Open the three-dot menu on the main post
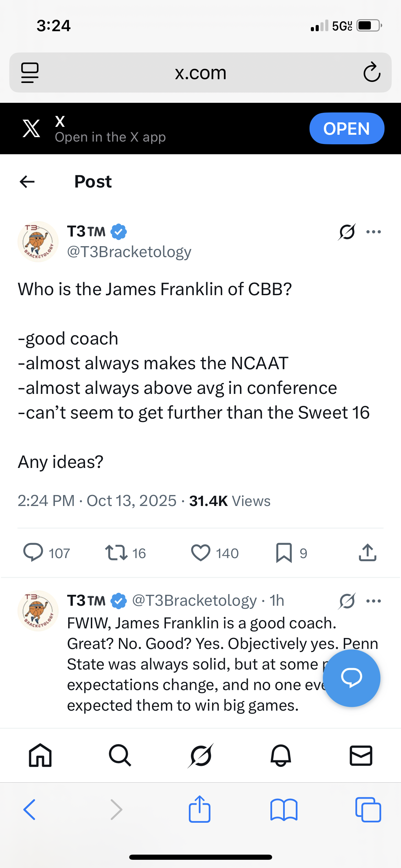The width and height of the screenshot is (401, 868). click(x=374, y=232)
